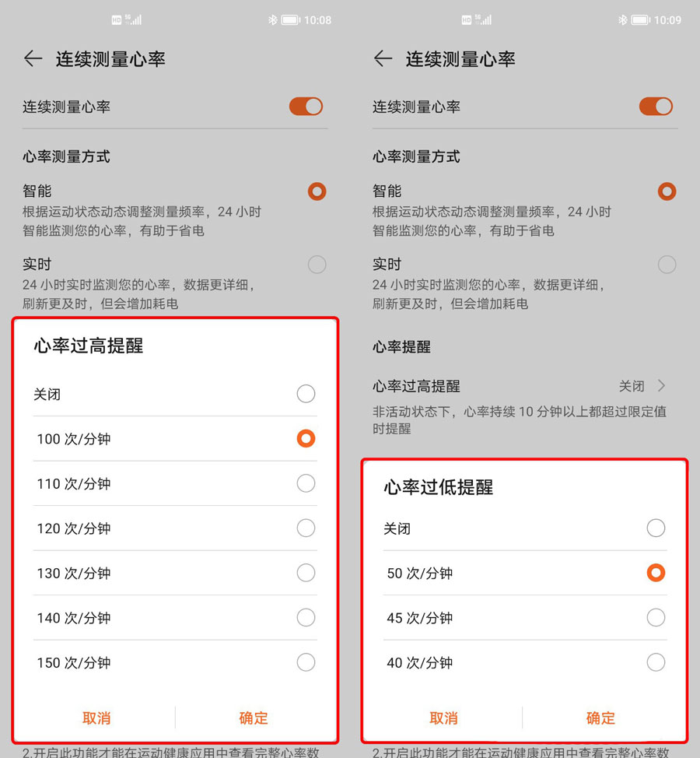
Task: Select 实时 measurement mode on left screen
Action: click(317, 265)
